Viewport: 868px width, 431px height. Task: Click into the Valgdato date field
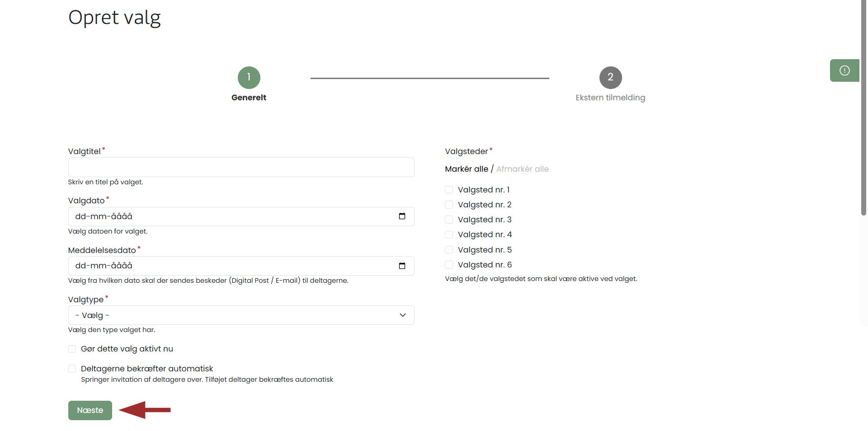click(x=226, y=216)
